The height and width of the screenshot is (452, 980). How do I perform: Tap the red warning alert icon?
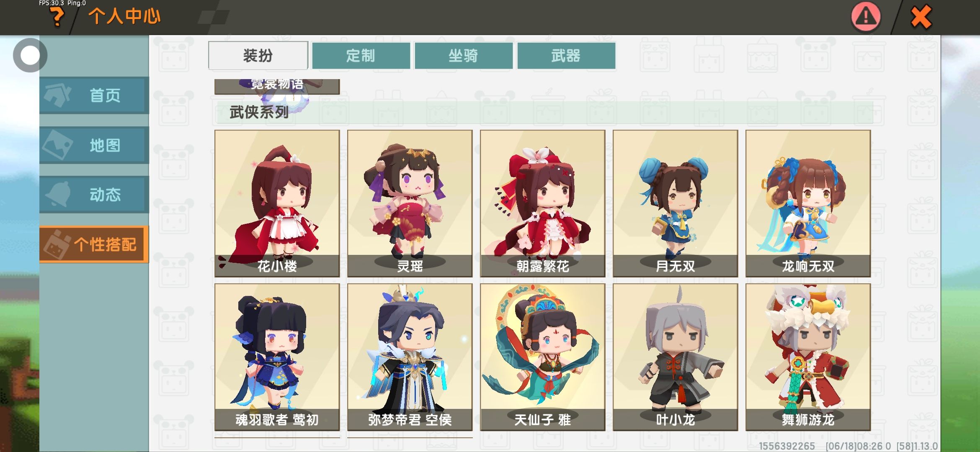866,17
